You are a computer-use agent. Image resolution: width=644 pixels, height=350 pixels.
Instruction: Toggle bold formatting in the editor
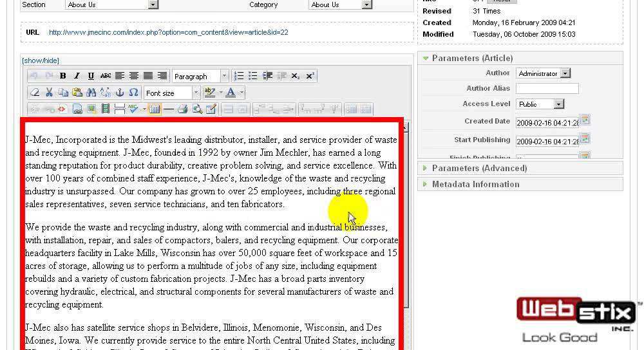63,76
